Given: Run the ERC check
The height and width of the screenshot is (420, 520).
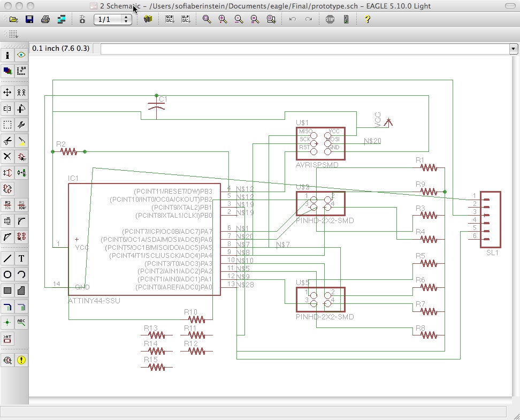Looking at the screenshot, I should (x=7, y=360).
